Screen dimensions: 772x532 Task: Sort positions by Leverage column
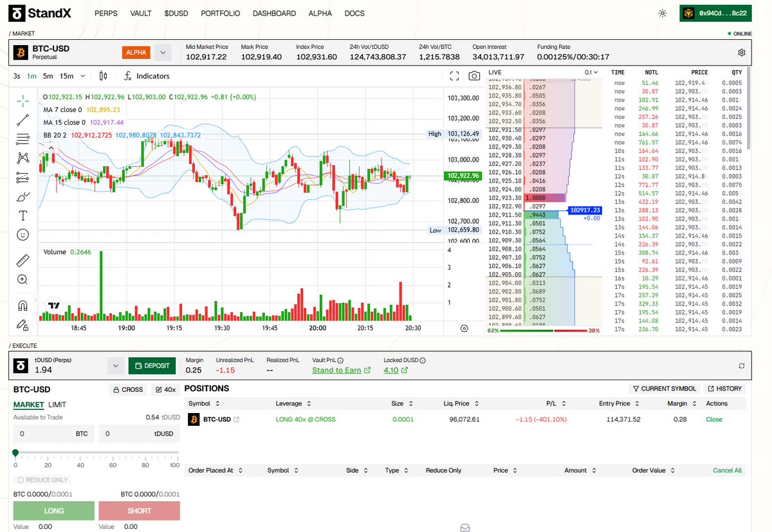pyautogui.click(x=293, y=403)
